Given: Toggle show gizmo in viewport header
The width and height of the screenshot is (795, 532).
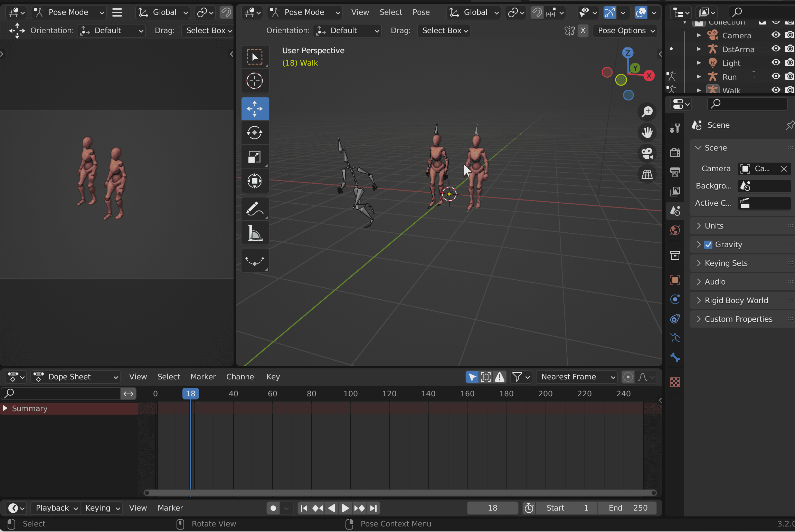Looking at the screenshot, I should 609,13.
